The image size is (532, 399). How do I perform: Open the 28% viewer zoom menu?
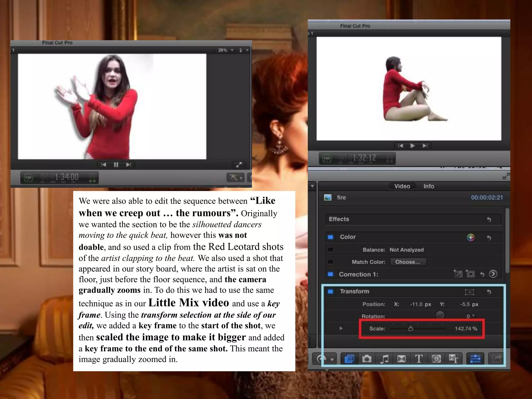click(226, 50)
